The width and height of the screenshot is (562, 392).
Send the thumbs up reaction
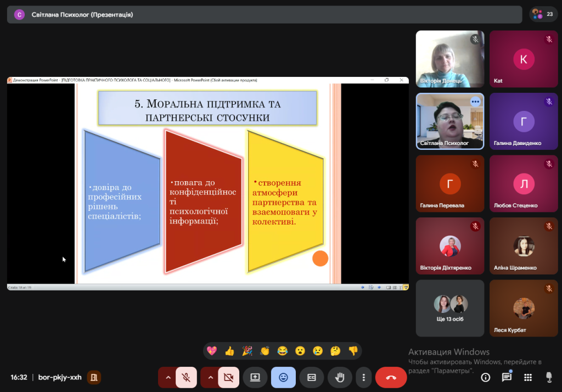[x=229, y=350]
